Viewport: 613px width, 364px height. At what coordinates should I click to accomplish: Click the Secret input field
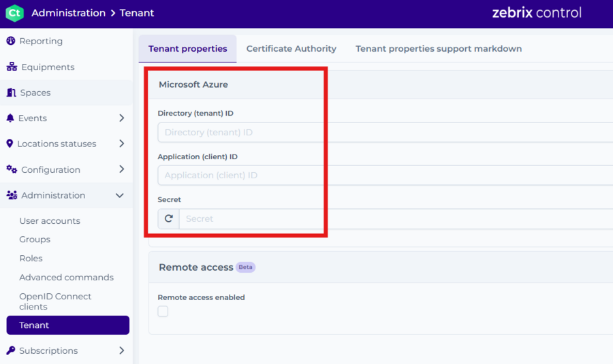[x=396, y=218]
